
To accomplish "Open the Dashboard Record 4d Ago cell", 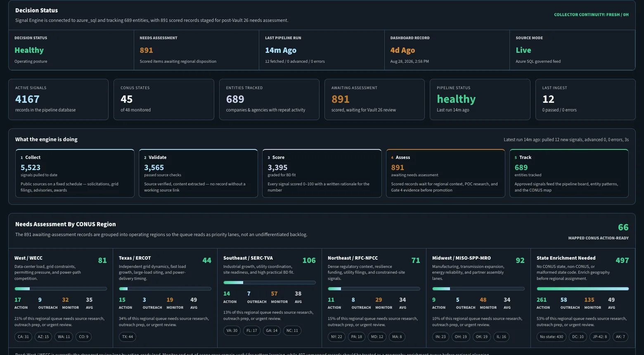I will coord(447,50).
